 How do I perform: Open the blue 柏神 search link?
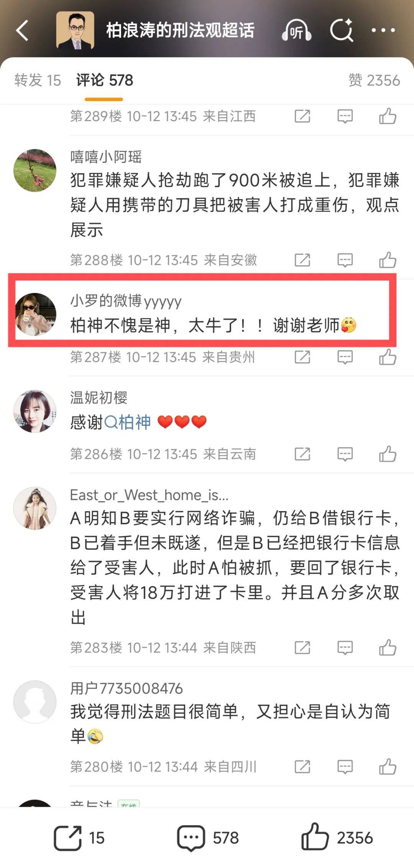coord(128,422)
